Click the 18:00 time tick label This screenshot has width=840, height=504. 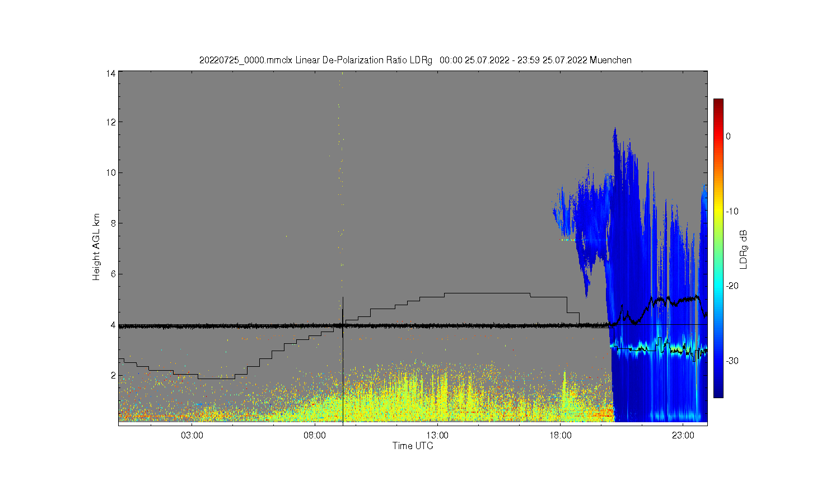click(561, 436)
